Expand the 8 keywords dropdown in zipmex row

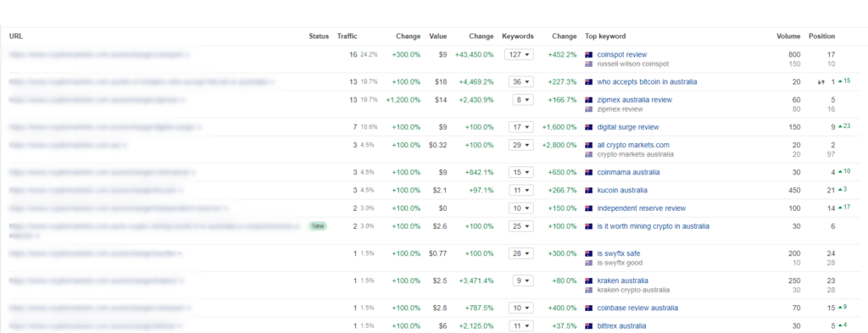[x=523, y=100]
